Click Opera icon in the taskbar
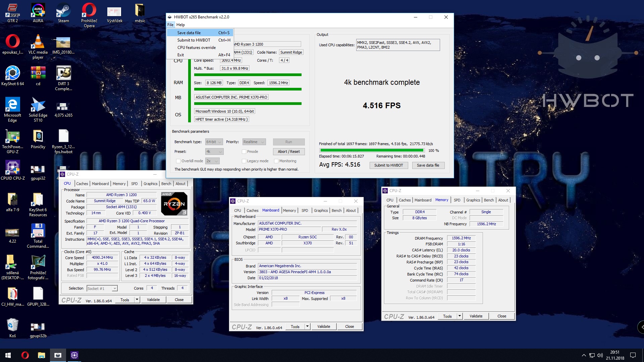Image resolution: width=644 pixels, height=362 pixels. coord(25,355)
